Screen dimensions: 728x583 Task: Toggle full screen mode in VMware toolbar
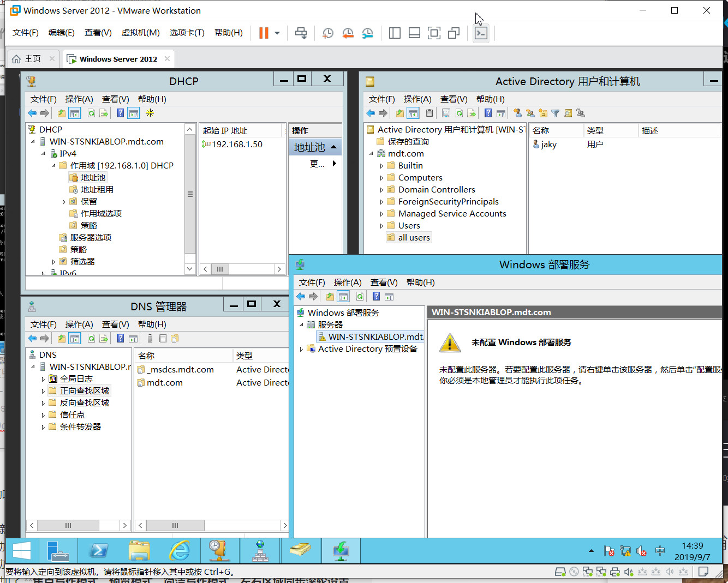(434, 33)
